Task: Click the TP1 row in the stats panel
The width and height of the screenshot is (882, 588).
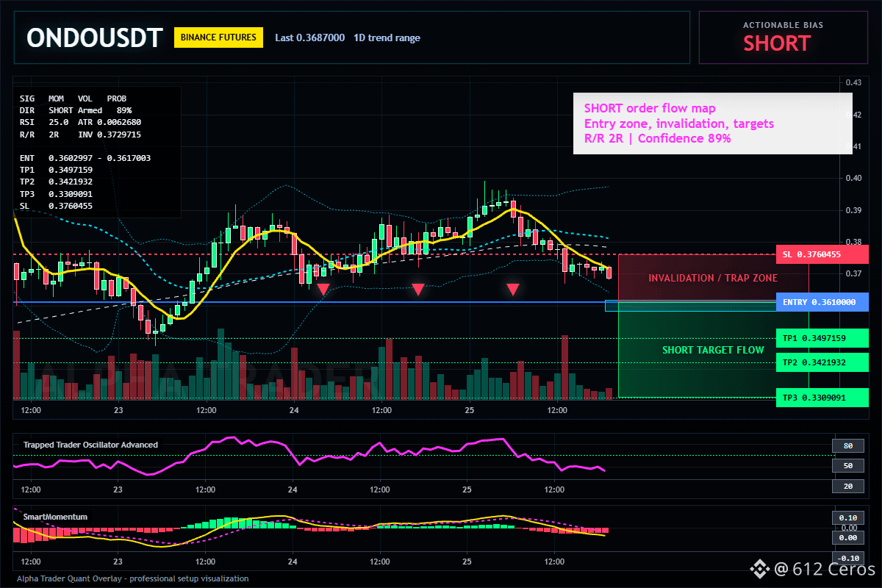Action: pos(57,170)
